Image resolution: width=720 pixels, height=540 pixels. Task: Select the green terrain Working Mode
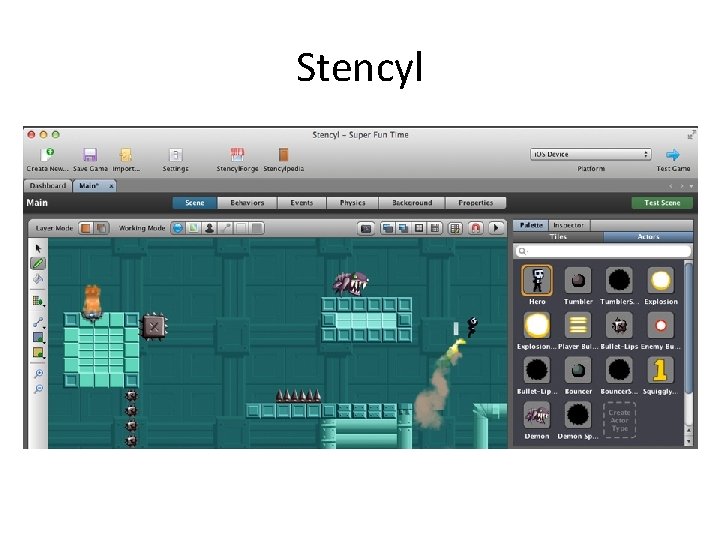[194, 228]
